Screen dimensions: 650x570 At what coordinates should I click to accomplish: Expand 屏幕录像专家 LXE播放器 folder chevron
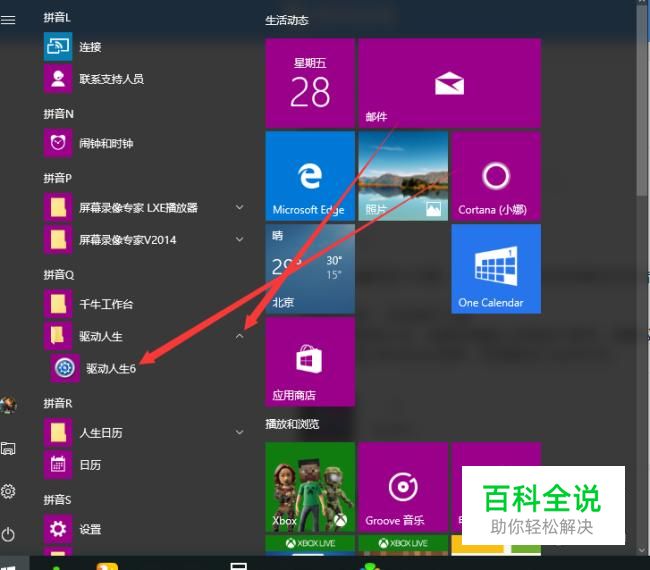(240, 207)
